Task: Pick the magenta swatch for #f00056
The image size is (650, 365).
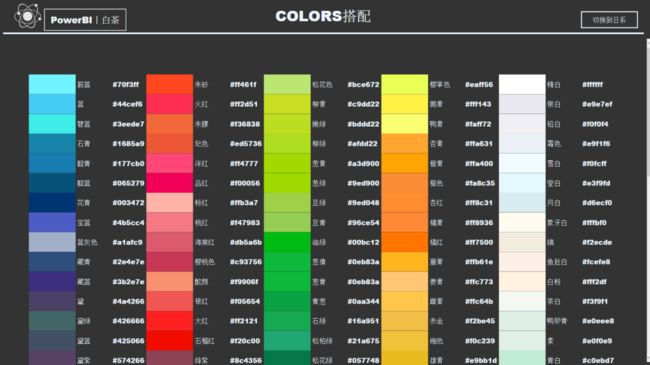Action: [x=170, y=183]
